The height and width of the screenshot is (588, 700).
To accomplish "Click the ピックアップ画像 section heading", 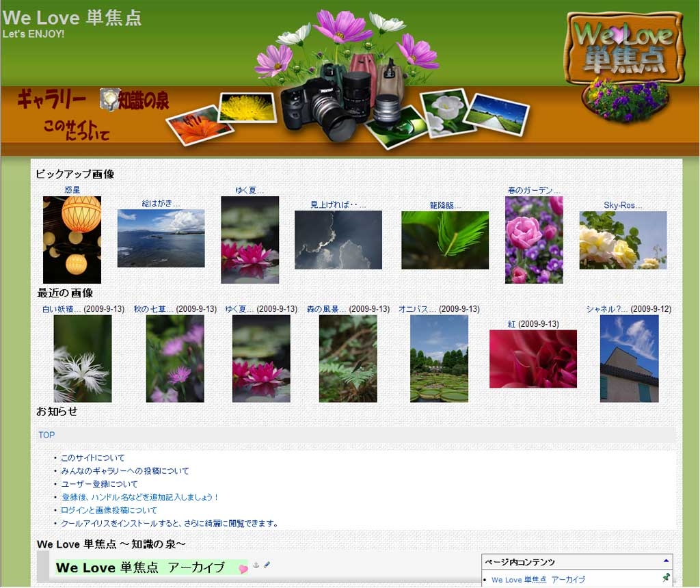I will tap(75, 174).
